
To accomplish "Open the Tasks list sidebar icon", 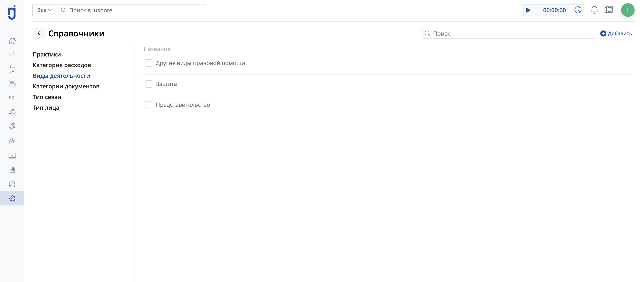I will tap(12, 69).
